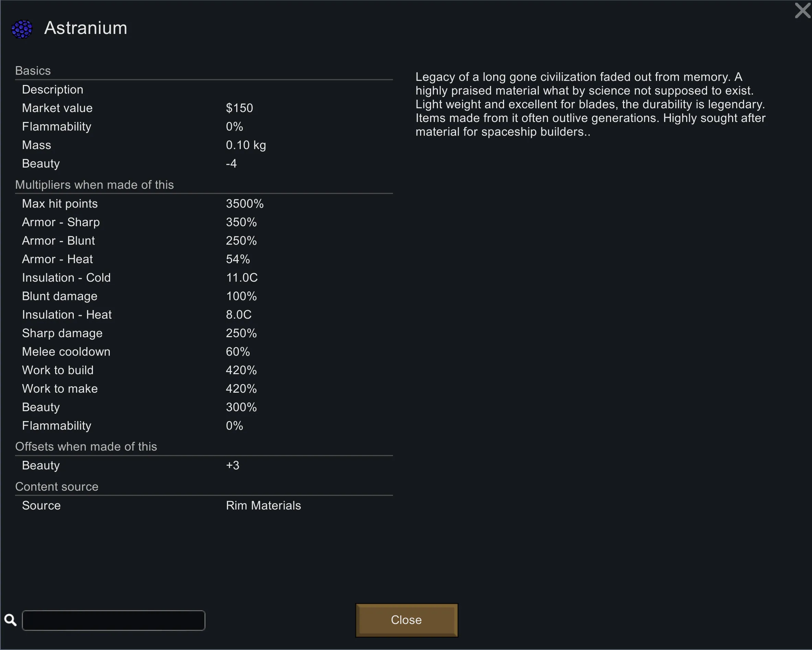Viewport: 812px width, 650px height.
Task: Choose the Sharp damage stat row
Action: tap(203, 333)
